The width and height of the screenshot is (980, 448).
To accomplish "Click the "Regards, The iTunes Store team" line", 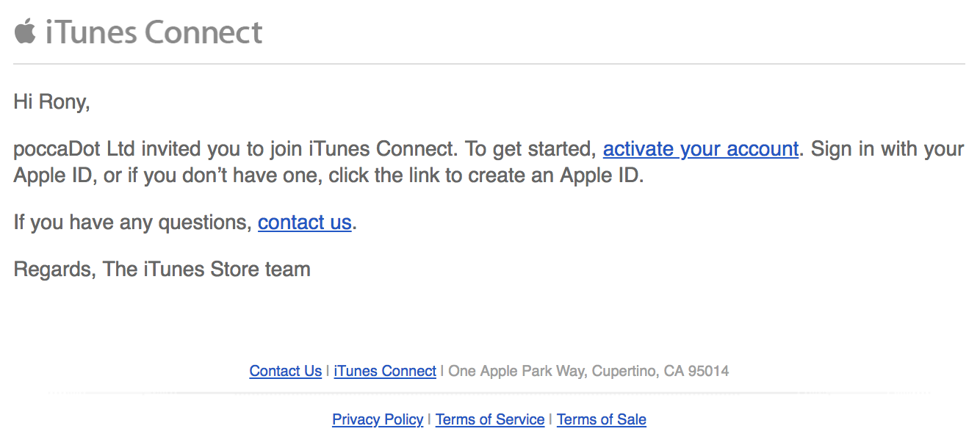I will pyautogui.click(x=162, y=269).
